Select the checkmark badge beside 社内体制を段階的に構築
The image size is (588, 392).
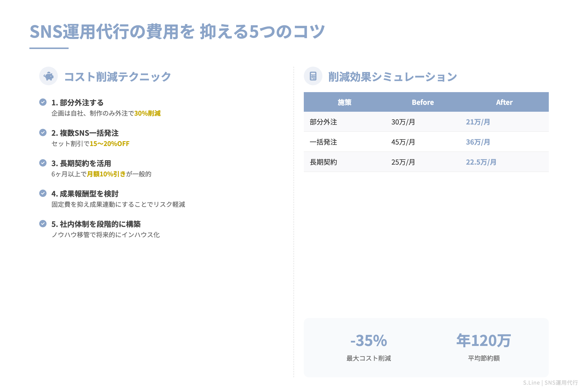point(43,224)
